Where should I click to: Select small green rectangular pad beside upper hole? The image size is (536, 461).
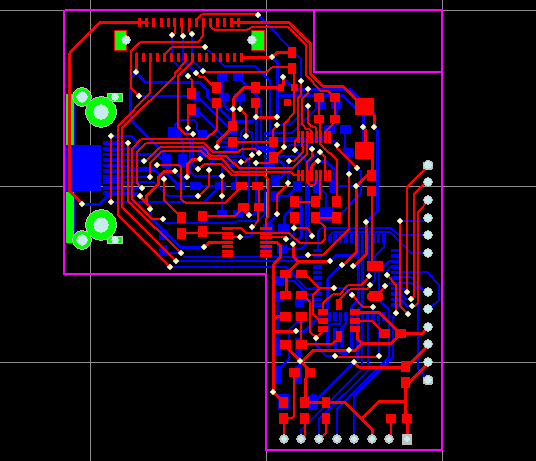pyautogui.click(x=115, y=97)
